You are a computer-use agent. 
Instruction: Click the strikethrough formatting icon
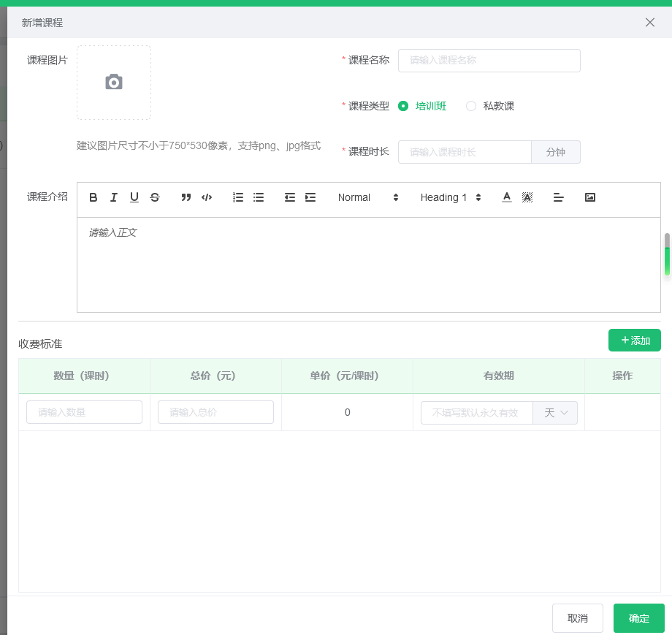pos(155,197)
